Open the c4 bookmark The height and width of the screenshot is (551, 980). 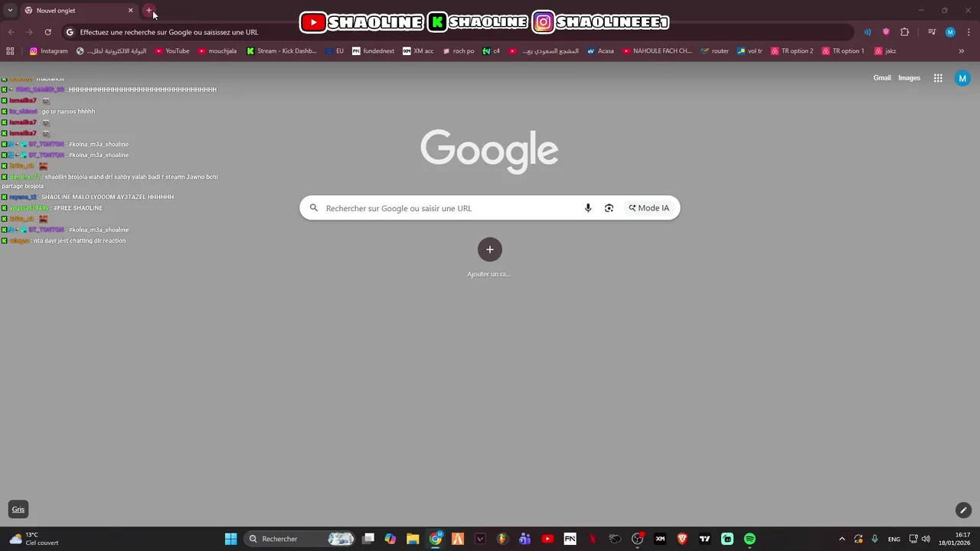pos(491,51)
